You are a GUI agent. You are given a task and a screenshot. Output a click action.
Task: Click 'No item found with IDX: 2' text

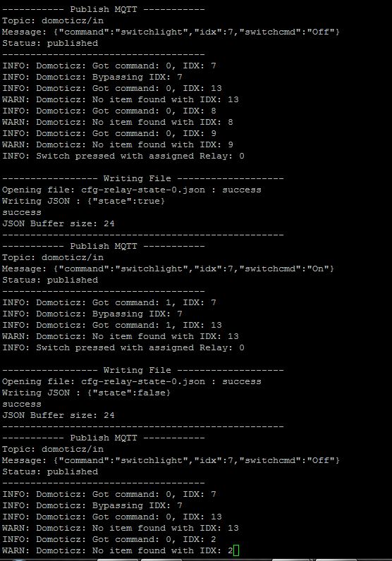point(163,550)
